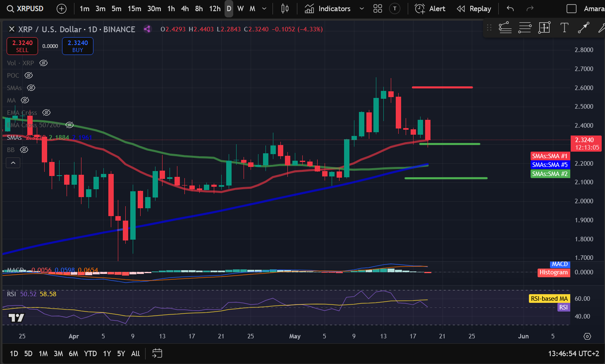The height and width of the screenshot is (364, 605).
Task: Open go-to-date calendar icon
Action: click(157, 353)
